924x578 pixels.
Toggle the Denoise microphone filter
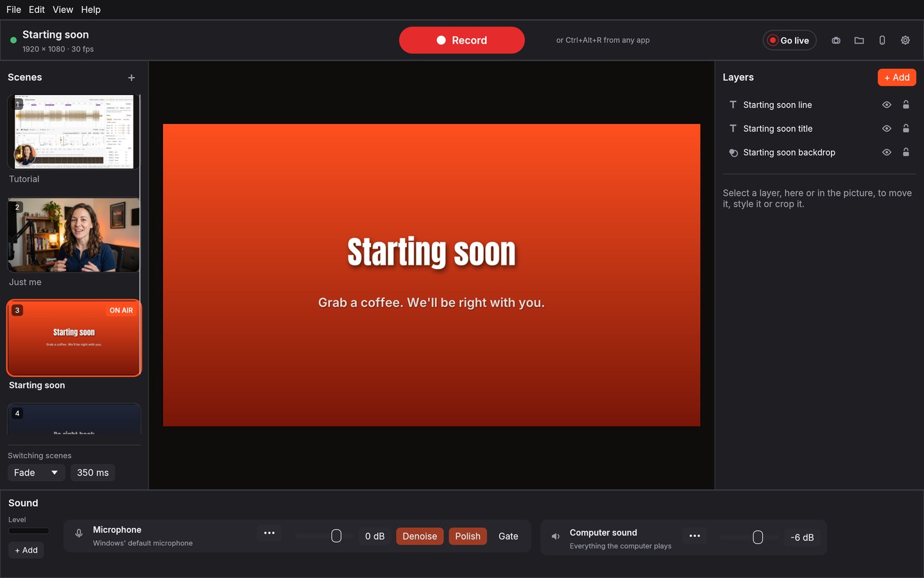point(420,536)
